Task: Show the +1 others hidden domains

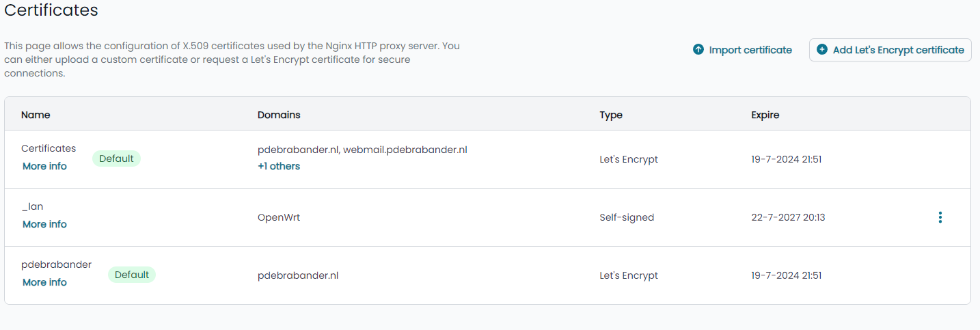Action: [279, 166]
